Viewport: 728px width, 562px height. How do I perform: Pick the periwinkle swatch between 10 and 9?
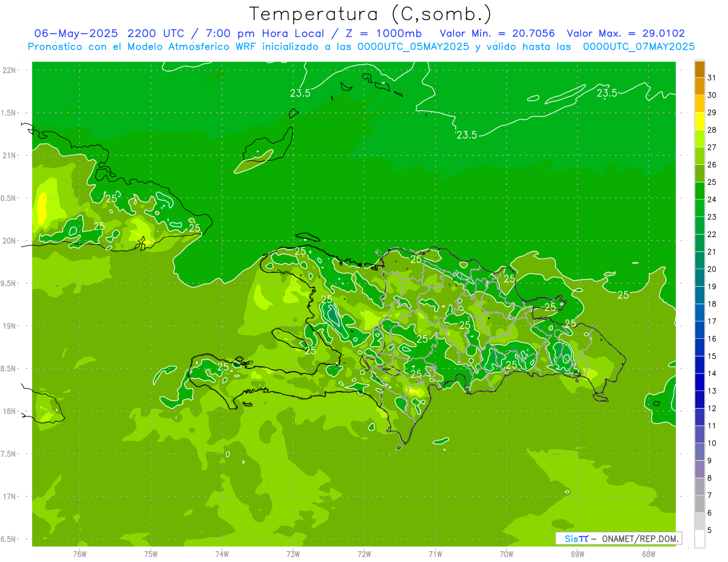(x=699, y=452)
